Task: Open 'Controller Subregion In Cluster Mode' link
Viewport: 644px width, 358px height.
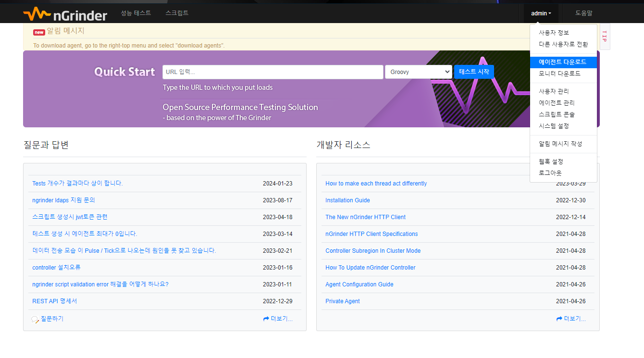Action: tap(373, 251)
